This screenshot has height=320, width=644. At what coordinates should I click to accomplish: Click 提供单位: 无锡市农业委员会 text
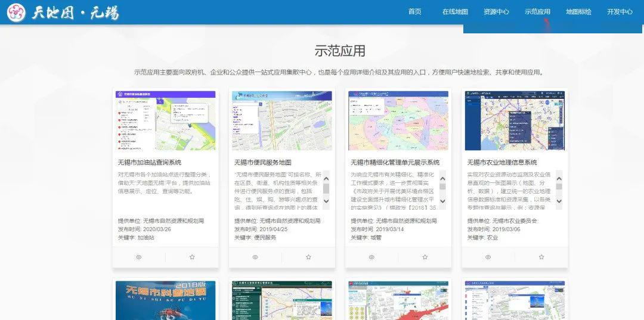coord(502,220)
